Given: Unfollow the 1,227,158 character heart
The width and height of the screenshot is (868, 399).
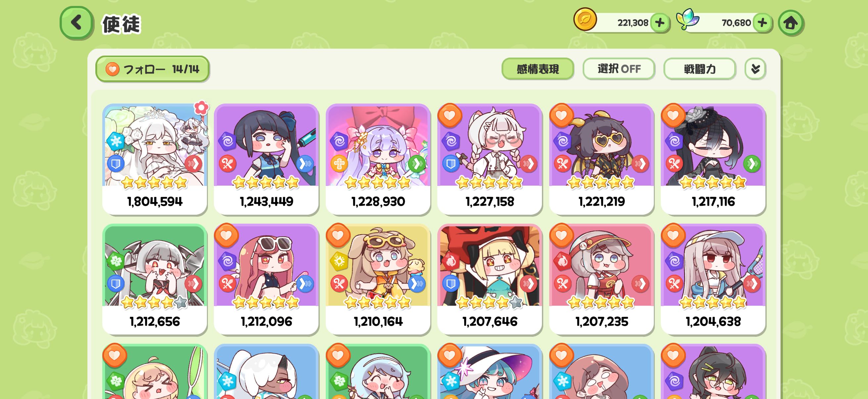Looking at the screenshot, I should coord(450,115).
